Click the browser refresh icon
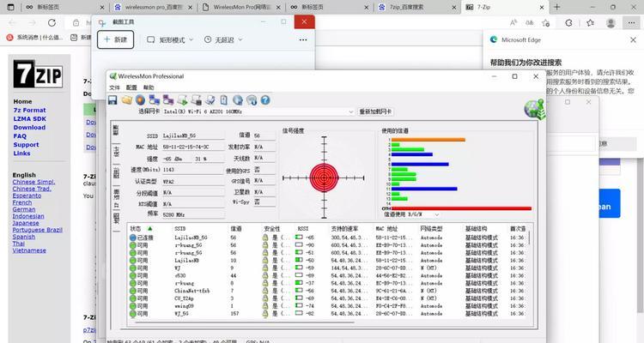The image size is (644, 343). pyautogui.click(x=52, y=23)
